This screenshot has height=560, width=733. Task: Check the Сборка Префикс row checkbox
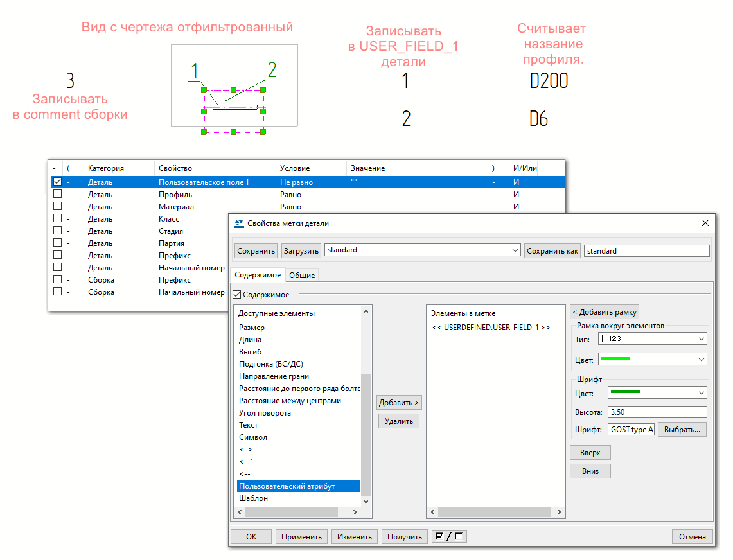click(x=57, y=279)
